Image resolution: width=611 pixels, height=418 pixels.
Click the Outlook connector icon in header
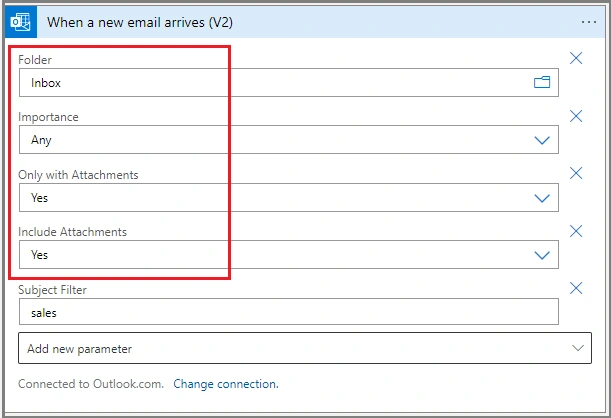21,22
